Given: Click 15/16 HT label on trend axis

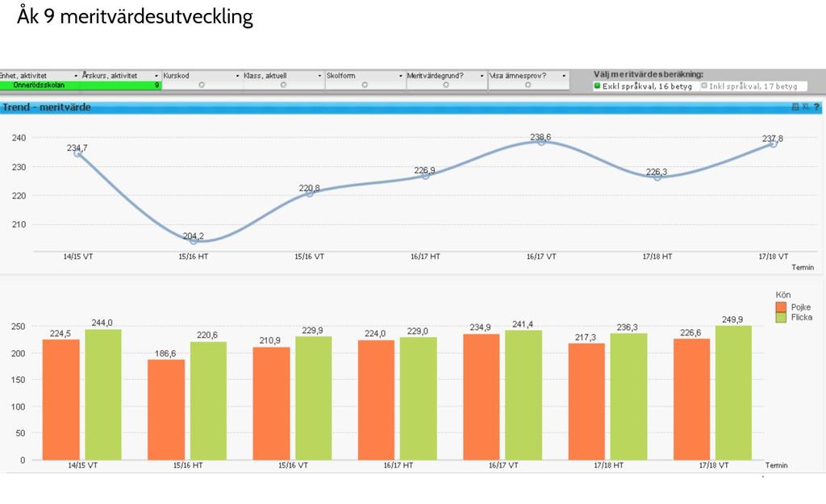Looking at the screenshot, I should [x=194, y=256].
